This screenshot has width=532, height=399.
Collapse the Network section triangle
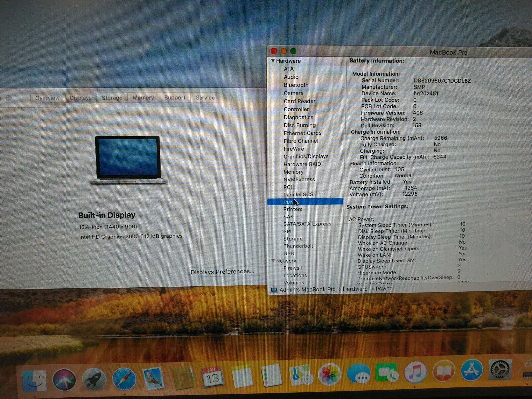pyautogui.click(x=273, y=261)
